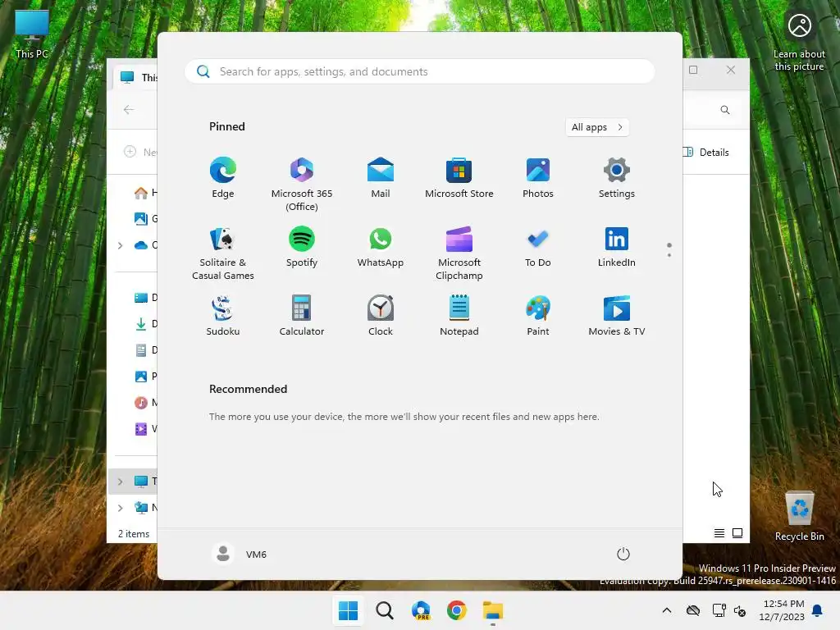Select Videos in Explorer sidebar
840x630 pixels.
pyautogui.click(x=144, y=428)
